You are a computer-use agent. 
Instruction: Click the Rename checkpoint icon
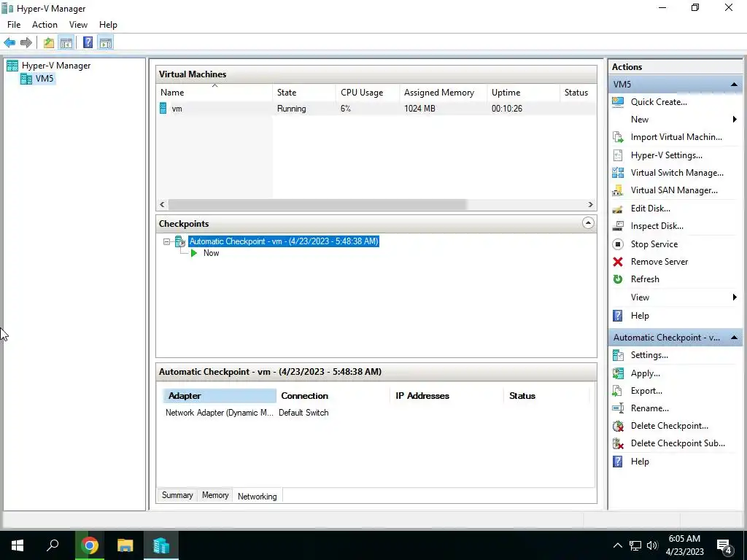coord(618,408)
